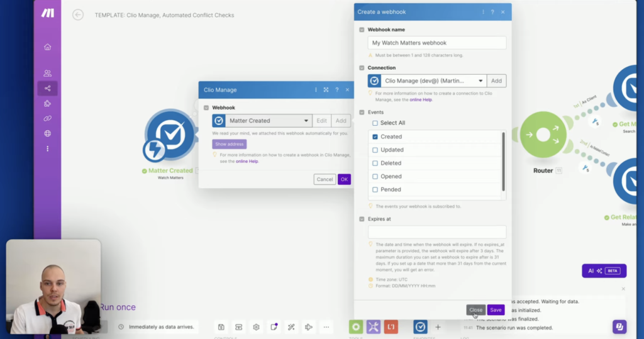Open three-dots menu in Clio Manage dialog
Viewport: 644px width, 339px height.
pos(316,89)
